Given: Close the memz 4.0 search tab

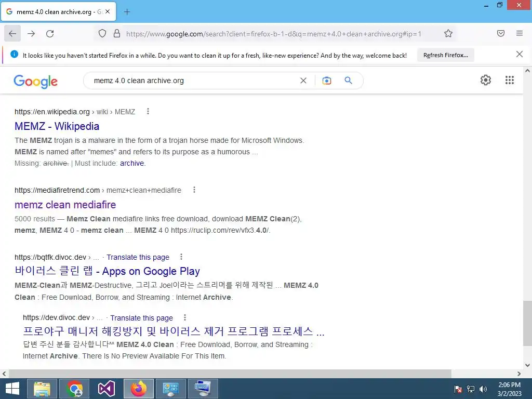Looking at the screenshot, I should tap(108, 11).
